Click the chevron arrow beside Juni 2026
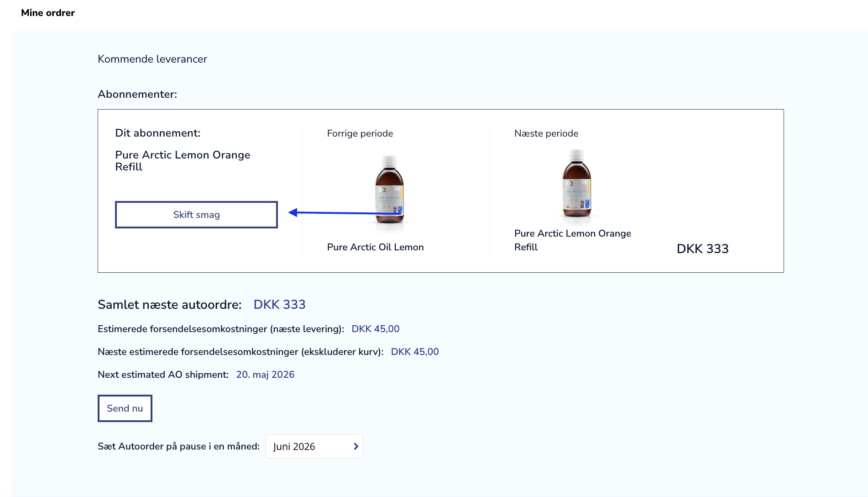868x497 pixels. (x=356, y=446)
